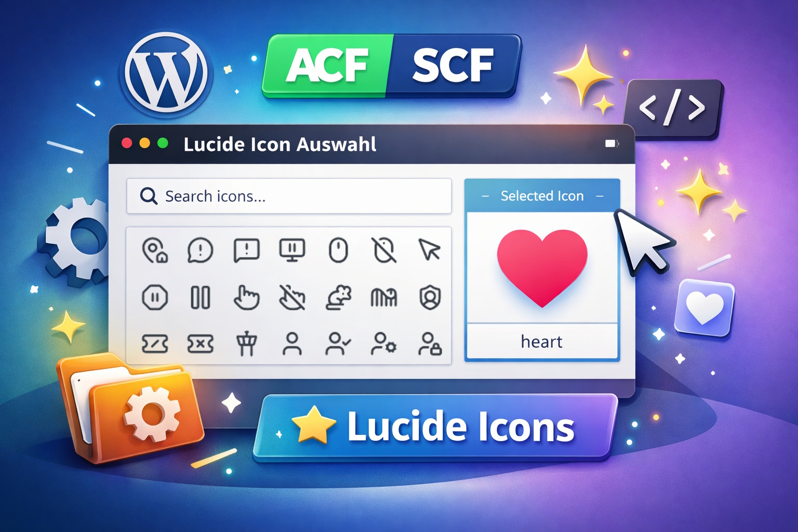This screenshot has width=798, height=532.
Task: Click the mouse-off crossed icon
Action: 384,250
